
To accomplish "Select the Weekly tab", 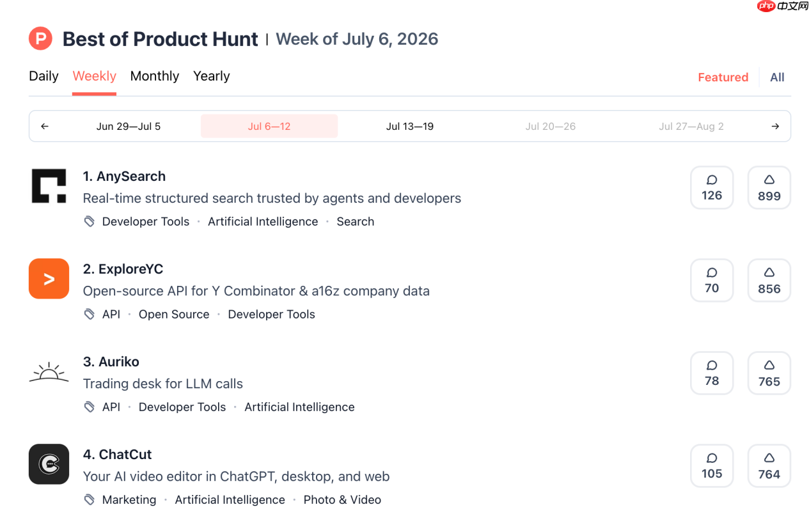I will [x=94, y=76].
